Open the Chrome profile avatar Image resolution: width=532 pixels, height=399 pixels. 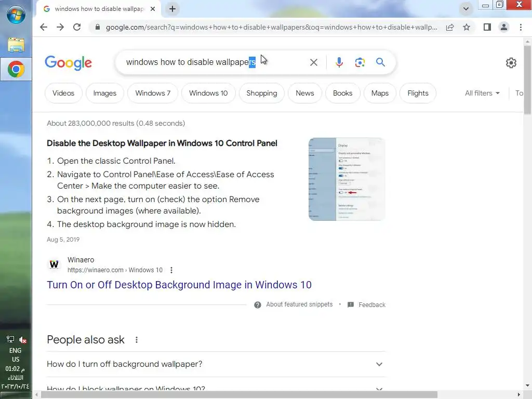pos(504,27)
